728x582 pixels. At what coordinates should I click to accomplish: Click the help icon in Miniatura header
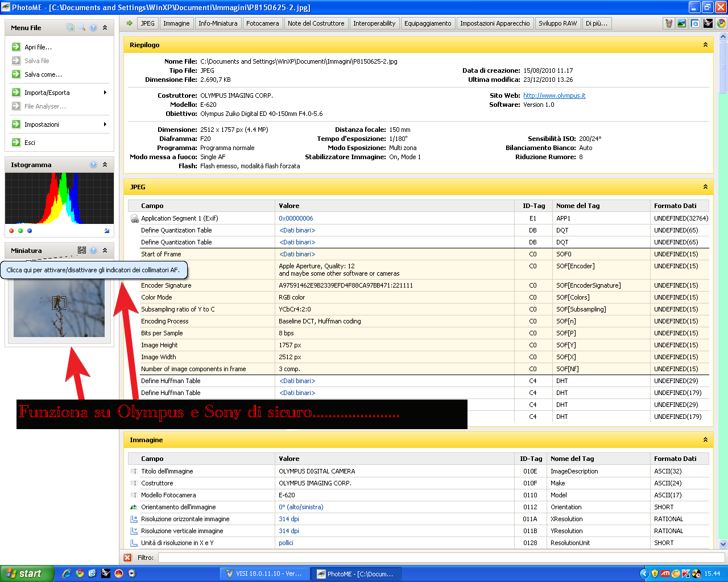[x=93, y=250]
